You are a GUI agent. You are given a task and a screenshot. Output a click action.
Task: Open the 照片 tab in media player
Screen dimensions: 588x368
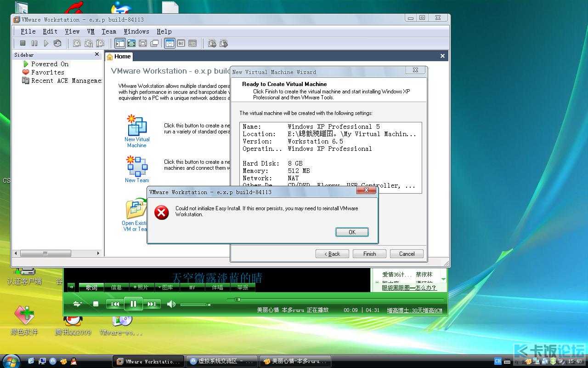point(142,287)
